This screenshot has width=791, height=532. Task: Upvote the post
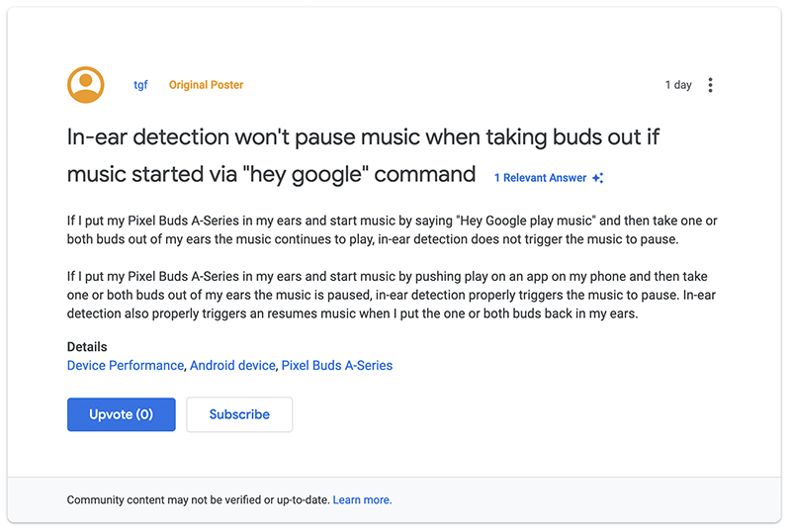coord(121,414)
